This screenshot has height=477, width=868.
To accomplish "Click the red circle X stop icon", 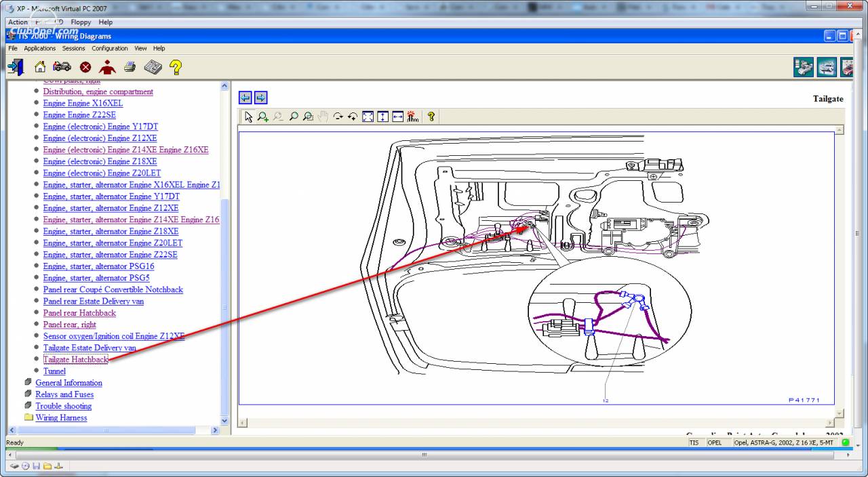I will (85, 67).
